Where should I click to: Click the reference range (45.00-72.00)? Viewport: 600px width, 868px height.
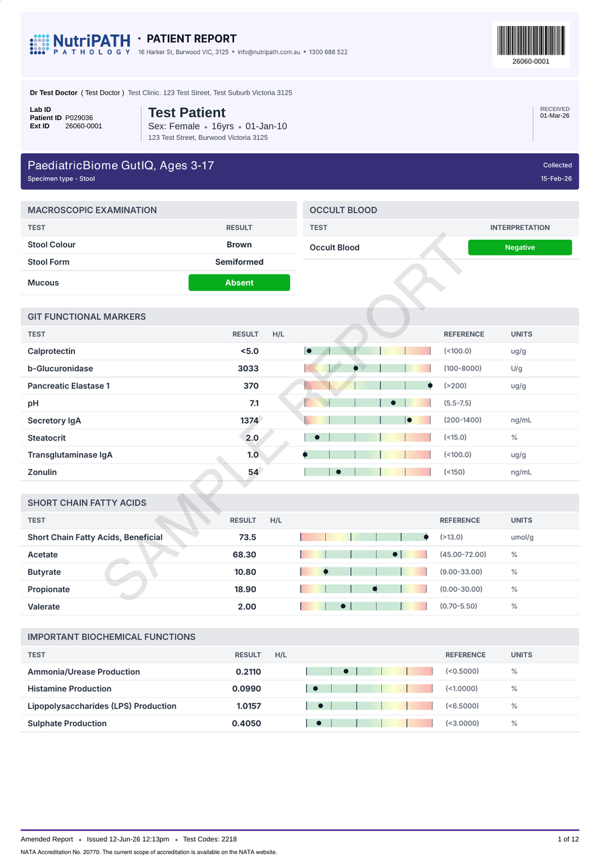tap(463, 554)
